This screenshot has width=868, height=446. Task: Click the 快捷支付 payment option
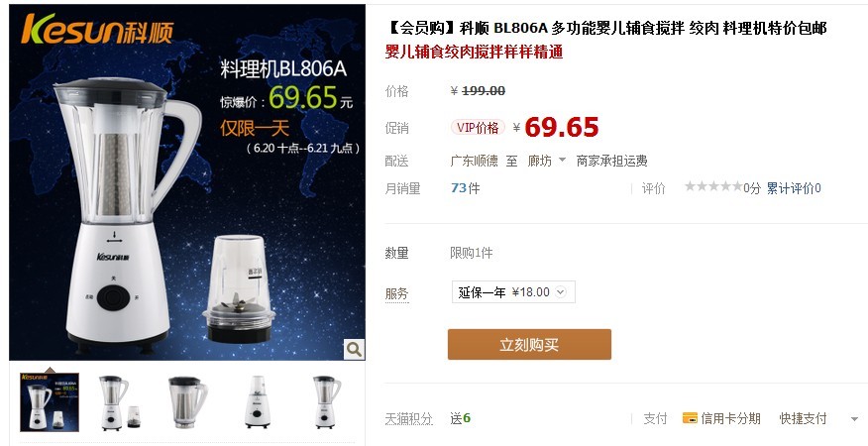pyautogui.click(x=803, y=418)
